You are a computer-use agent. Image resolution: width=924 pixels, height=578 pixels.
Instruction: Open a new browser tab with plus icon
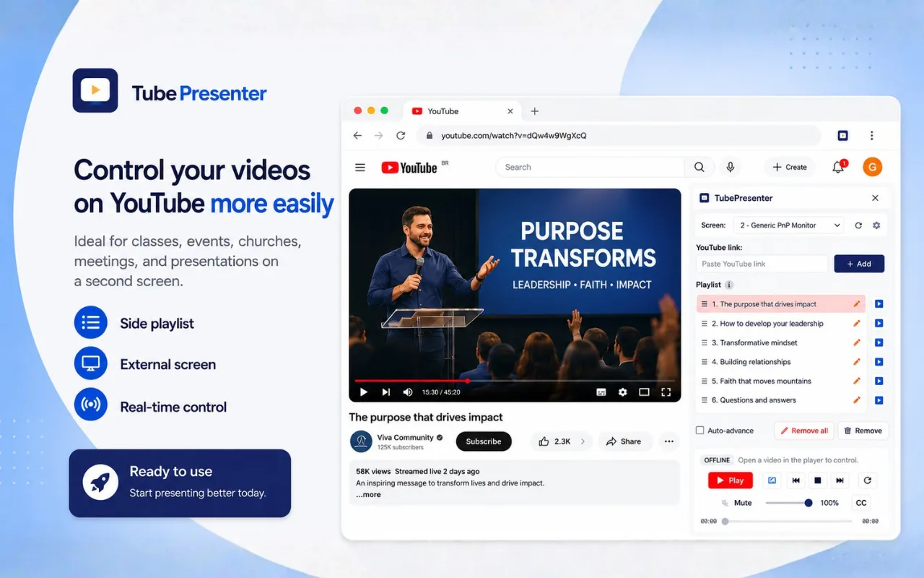tap(535, 111)
